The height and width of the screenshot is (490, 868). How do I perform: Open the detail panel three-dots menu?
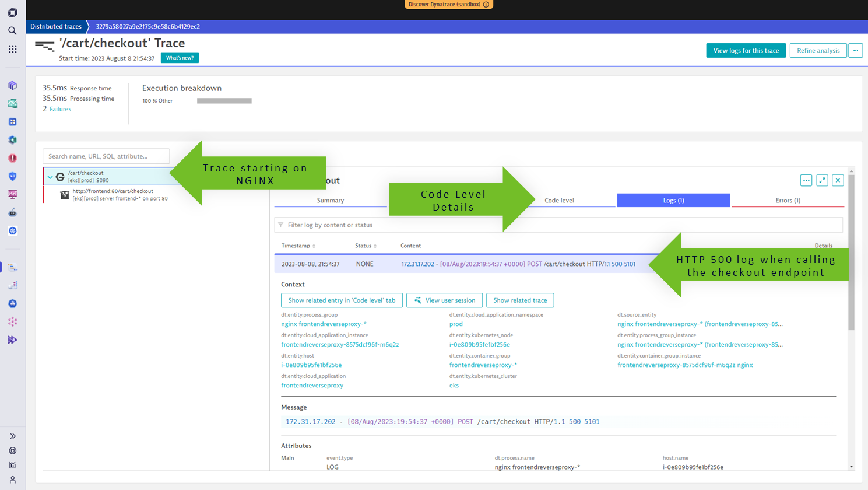click(806, 181)
